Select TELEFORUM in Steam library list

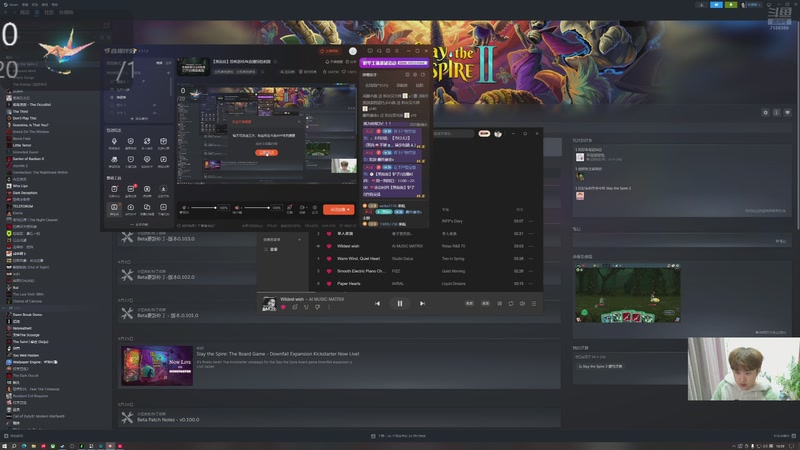click(22, 206)
